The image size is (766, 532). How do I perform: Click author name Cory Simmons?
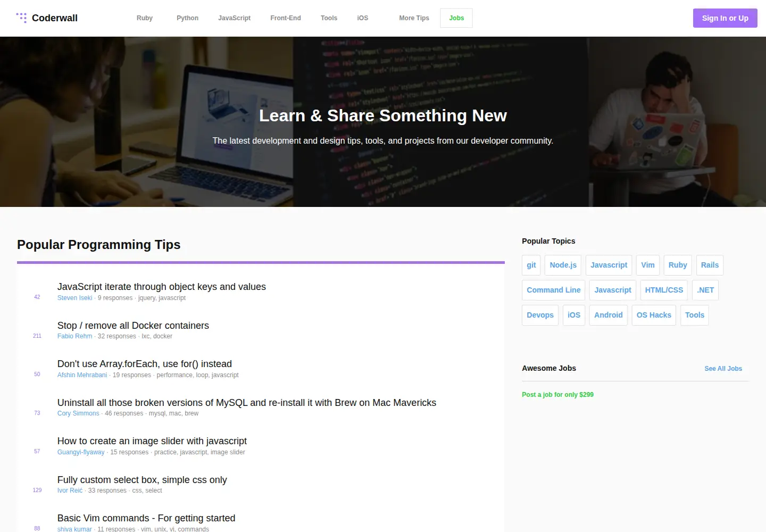click(x=78, y=413)
